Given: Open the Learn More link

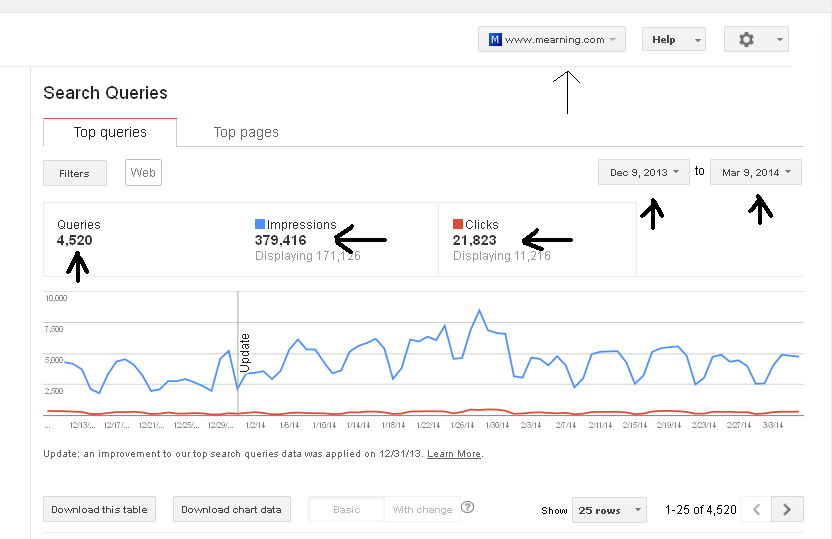Looking at the screenshot, I should click(454, 454).
